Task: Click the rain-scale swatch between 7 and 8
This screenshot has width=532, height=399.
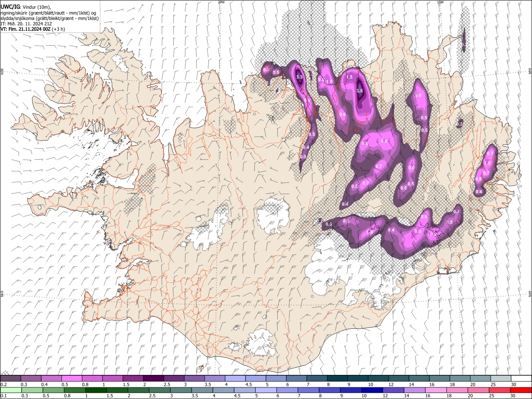Action: coord(308,390)
